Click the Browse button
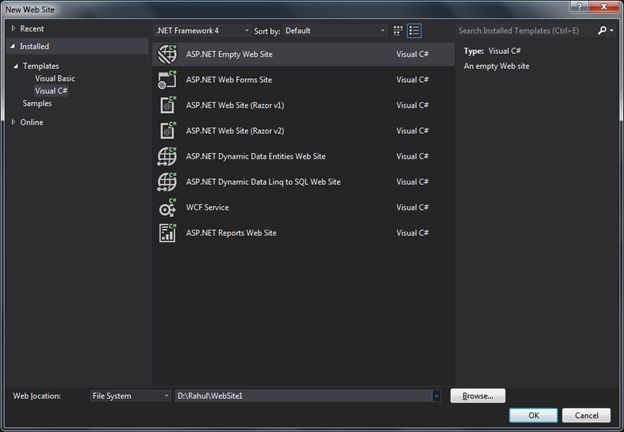The width and height of the screenshot is (624, 432). click(478, 396)
